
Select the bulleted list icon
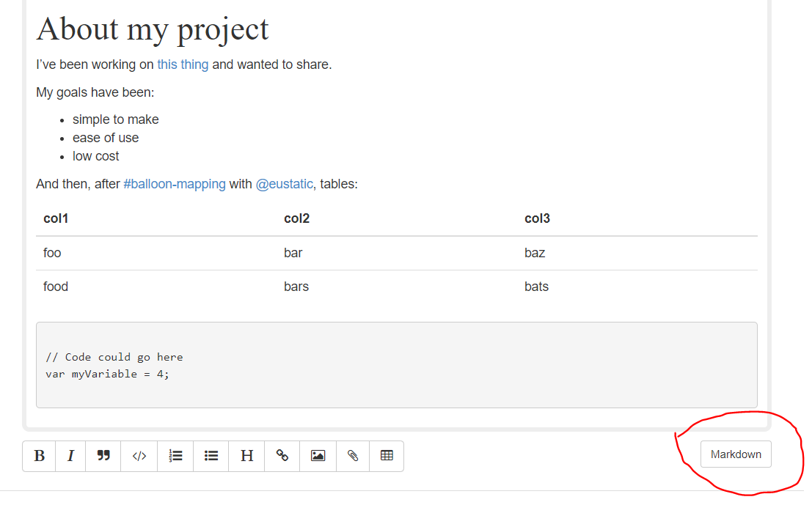[x=211, y=455]
